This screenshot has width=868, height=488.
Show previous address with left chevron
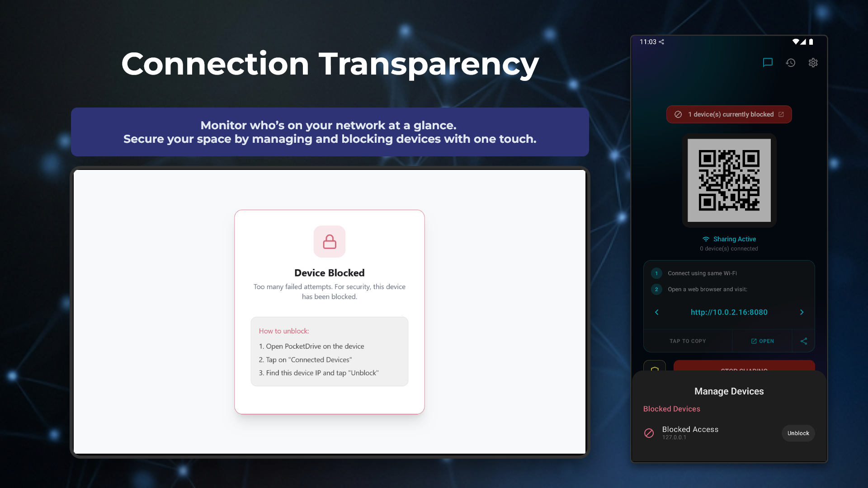click(657, 312)
